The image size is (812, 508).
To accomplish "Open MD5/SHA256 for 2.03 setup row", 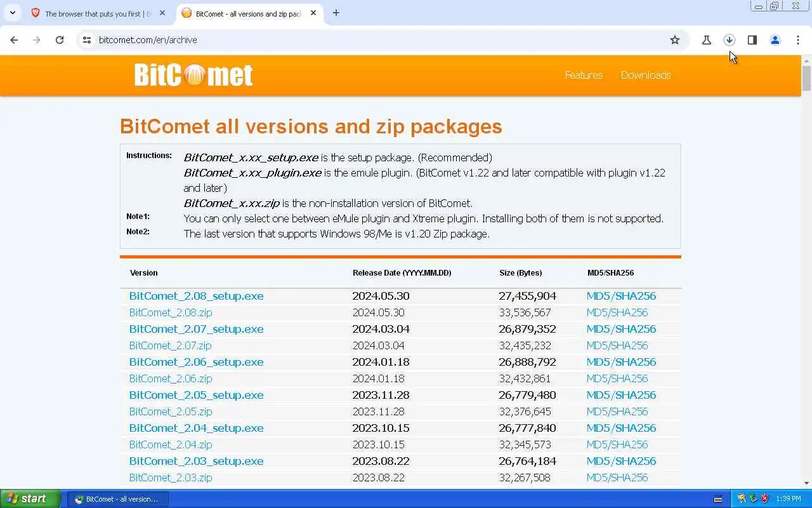I will pos(621,461).
